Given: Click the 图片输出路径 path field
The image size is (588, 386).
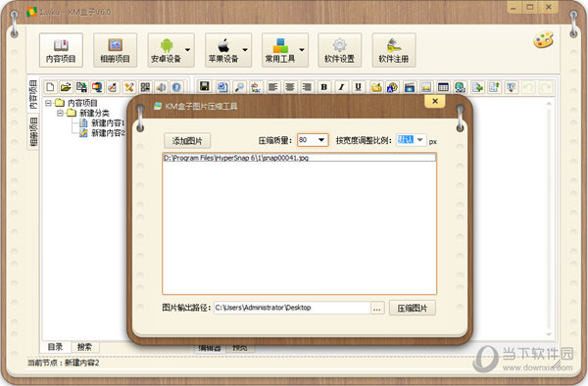Looking at the screenshot, I should point(292,308).
